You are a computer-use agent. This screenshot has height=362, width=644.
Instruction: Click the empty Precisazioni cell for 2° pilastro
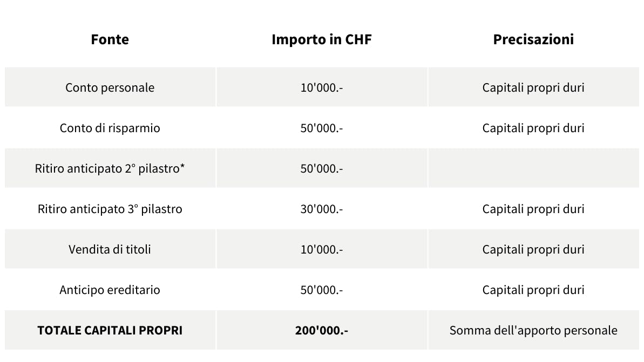coord(533,168)
